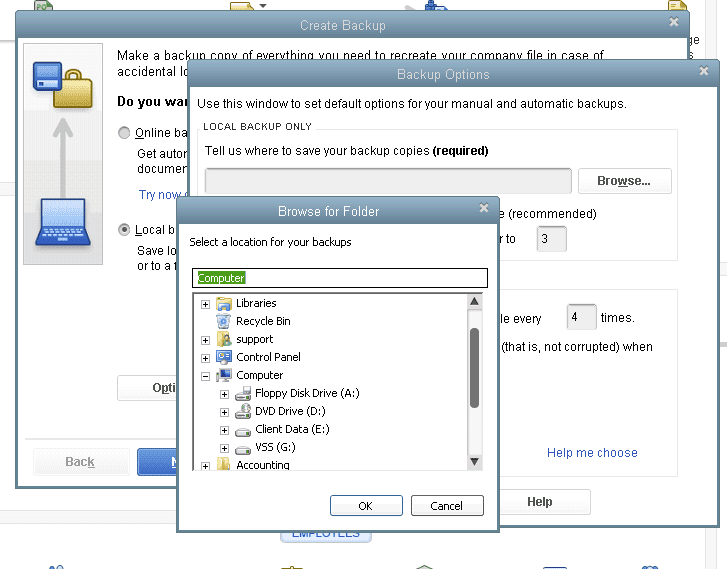The height and width of the screenshot is (569, 727).
Task: Click the folder tree scroll up arrow
Action: point(474,301)
